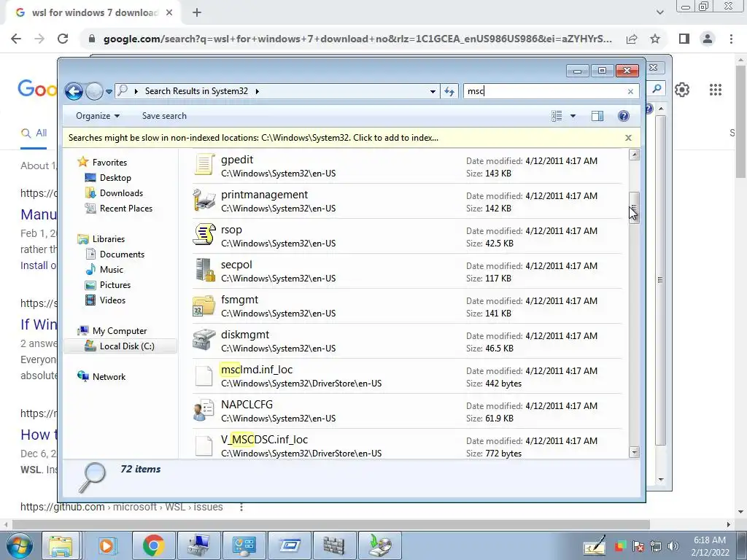
Task: Open the Organize menu
Action: pyautogui.click(x=98, y=116)
